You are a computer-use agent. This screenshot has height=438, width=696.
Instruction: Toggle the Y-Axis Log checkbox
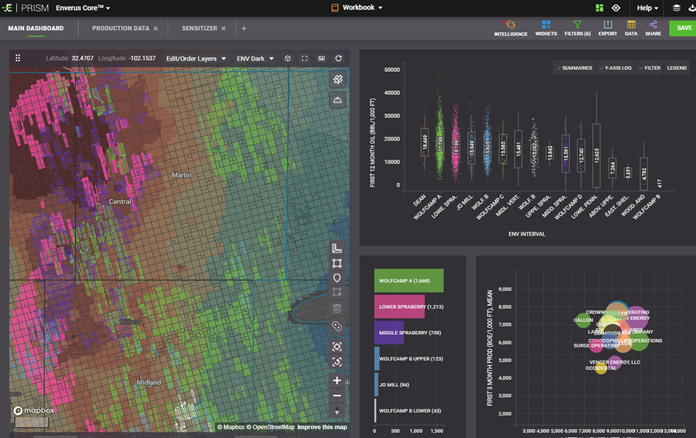(615, 68)
